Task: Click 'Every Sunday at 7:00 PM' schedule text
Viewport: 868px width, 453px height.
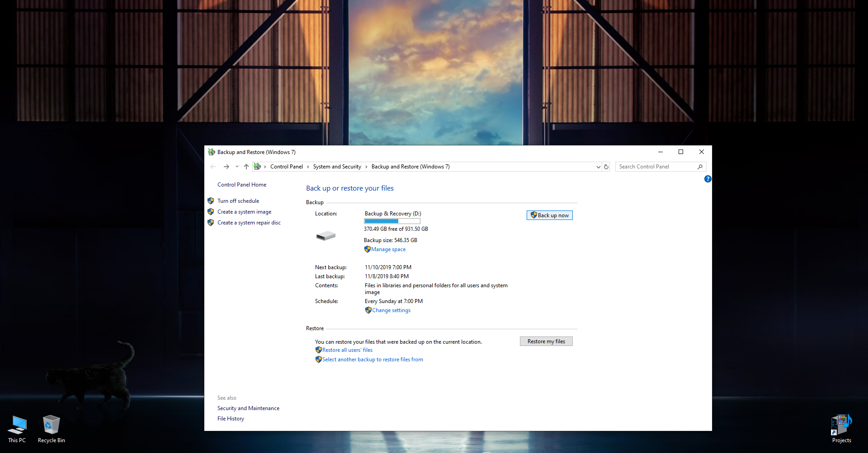Action: pyautogui.click(x=394, y=301)
